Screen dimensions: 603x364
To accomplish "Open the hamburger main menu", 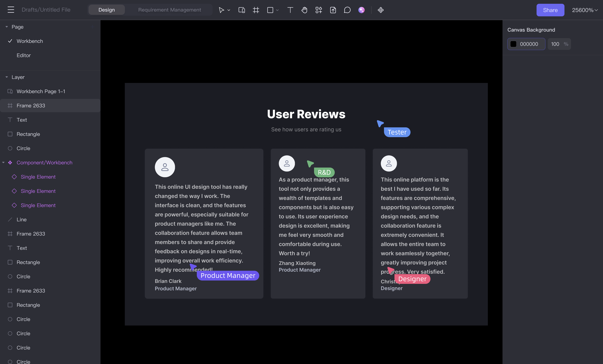I will pos(11,10).
